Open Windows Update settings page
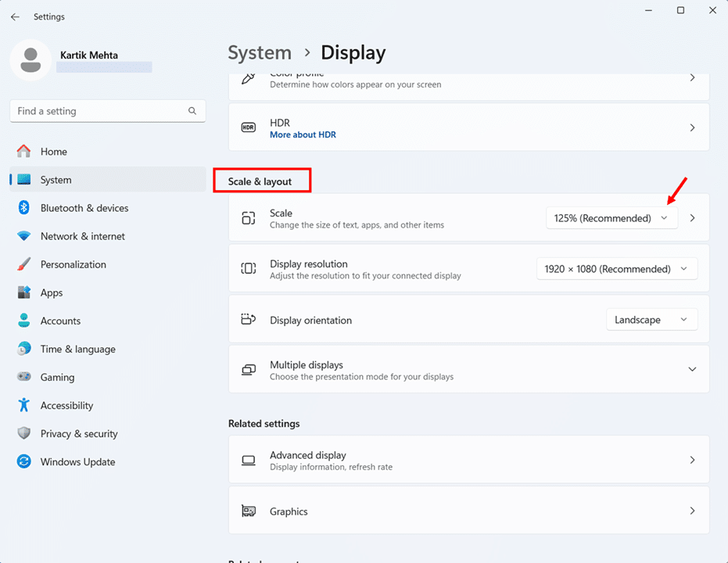Image resolution: width=728 pixels, height=563 pixels. coord(108,462)
